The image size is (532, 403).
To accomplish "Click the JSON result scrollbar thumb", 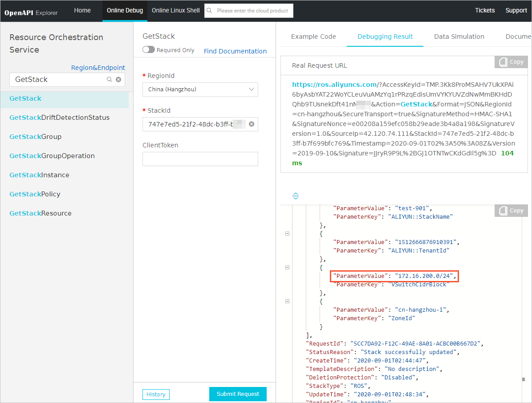I will 523,379.
